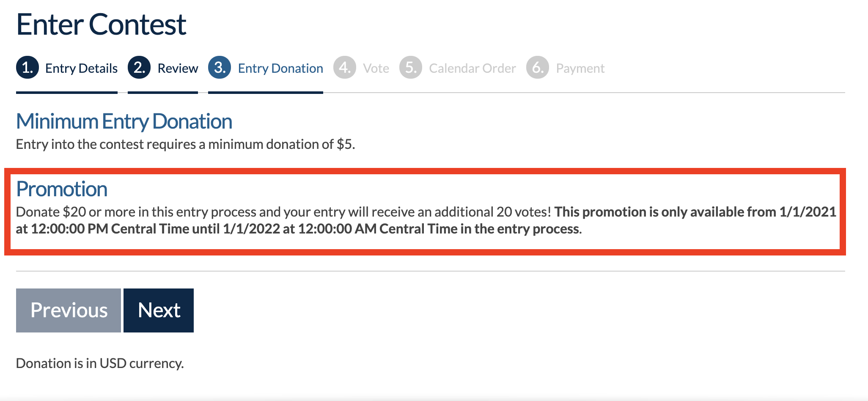Click the greyed step 5 circle
The image size is (868, 401).
click(x=411, y=67)
